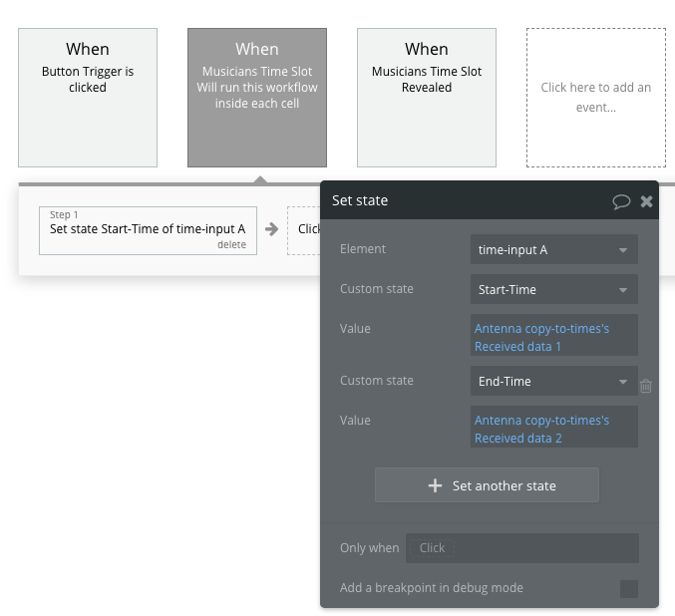Delete the End-Time custom state with trash icon
The width and height of the screenshot is (675, 616).
646,386
